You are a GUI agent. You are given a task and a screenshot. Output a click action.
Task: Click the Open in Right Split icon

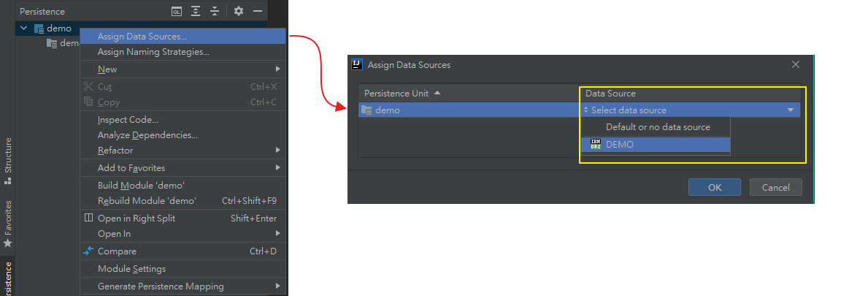[88, 218]
